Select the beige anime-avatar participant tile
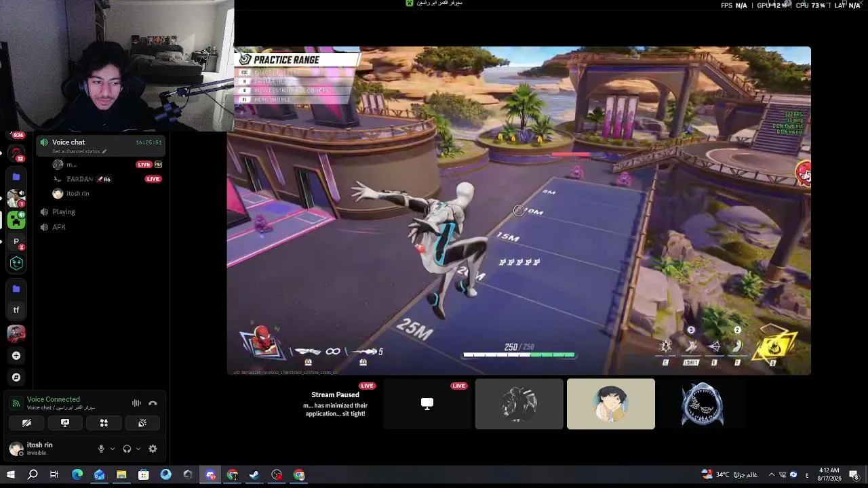 coord(610,404)
